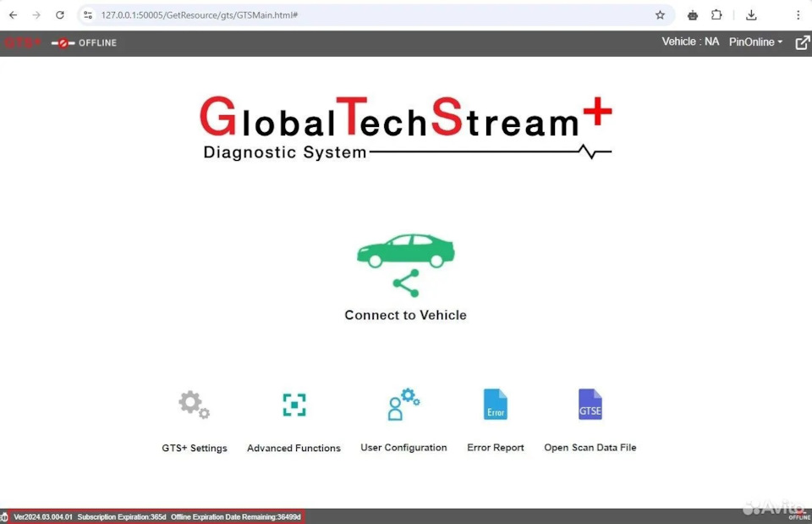Expand the PinOnline dropdown
Viewport: 812px width, 524px height.
(754, 41)
